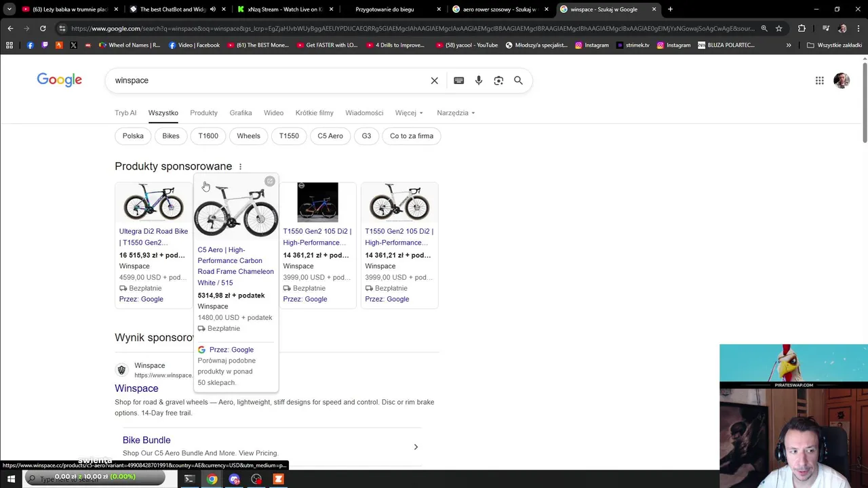
Task: Open Chrome extensions puzzle icon
Action: [802, 28]
